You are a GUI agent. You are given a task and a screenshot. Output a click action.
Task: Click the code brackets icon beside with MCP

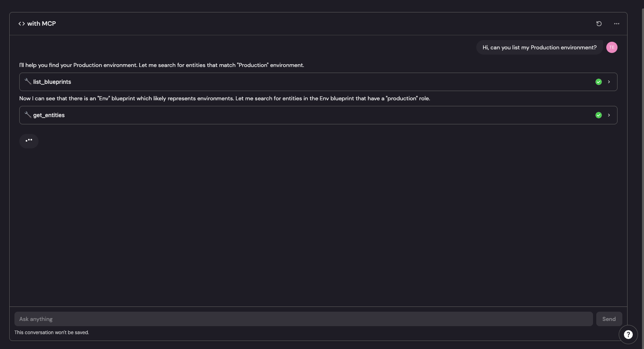[x=22, y=24]
